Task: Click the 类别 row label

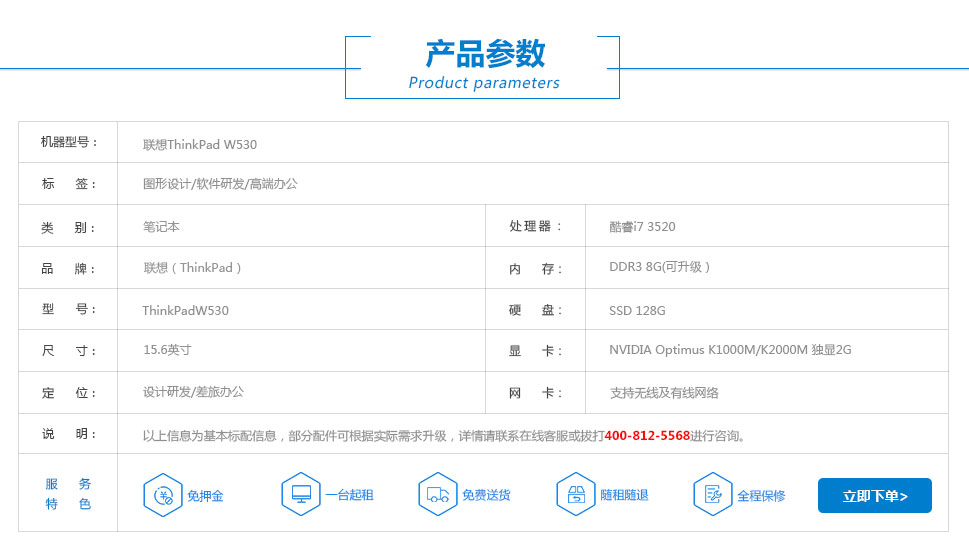Action: click(x=68, y=227)
